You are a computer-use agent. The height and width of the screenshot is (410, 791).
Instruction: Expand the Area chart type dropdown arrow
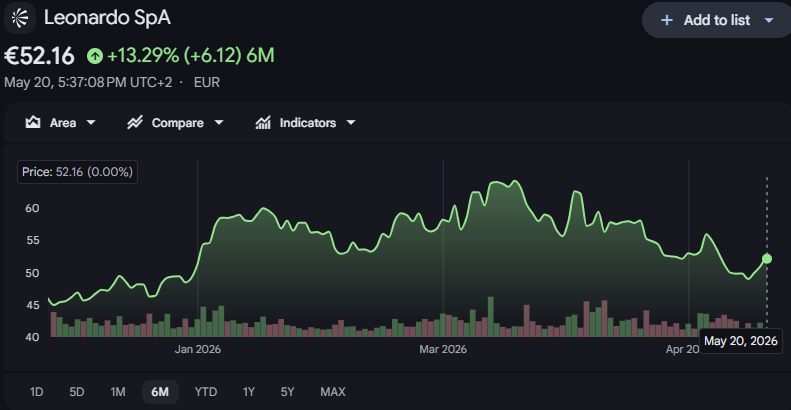click(91, 123)
